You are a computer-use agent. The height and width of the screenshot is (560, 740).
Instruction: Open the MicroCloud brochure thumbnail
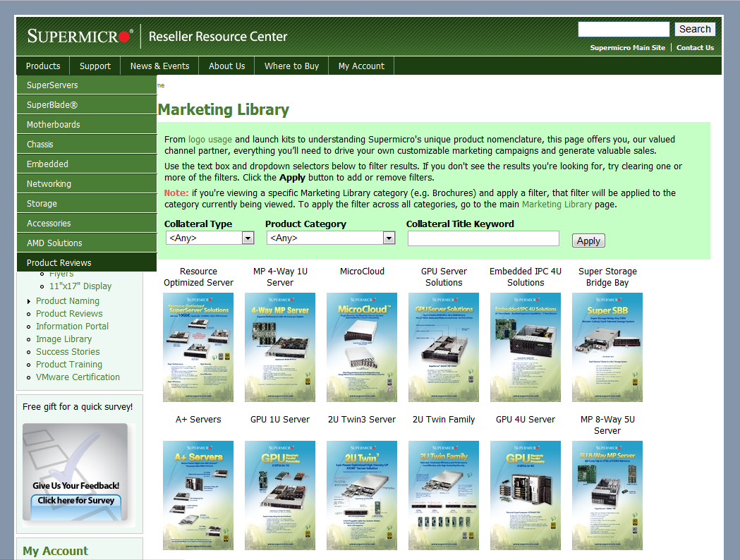(x=362, y=347)
